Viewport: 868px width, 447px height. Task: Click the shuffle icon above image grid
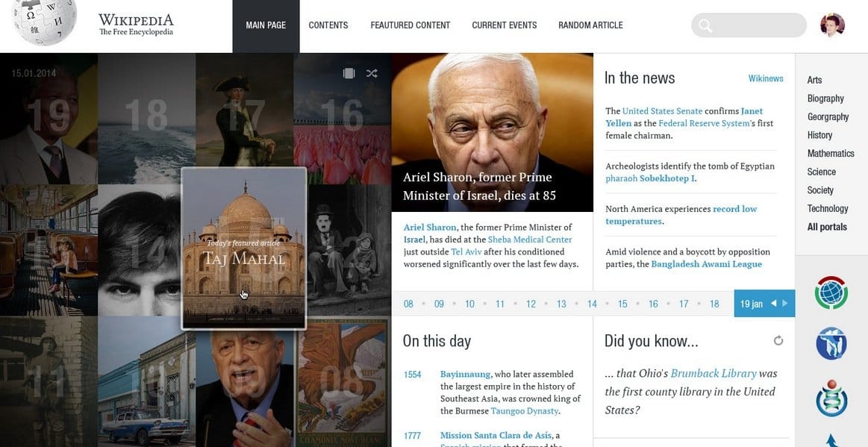pyautogui.click(x=372, y=73)
